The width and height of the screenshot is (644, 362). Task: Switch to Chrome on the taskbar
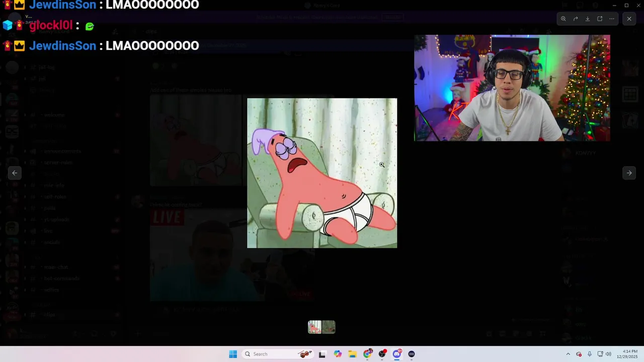(367, 354)
